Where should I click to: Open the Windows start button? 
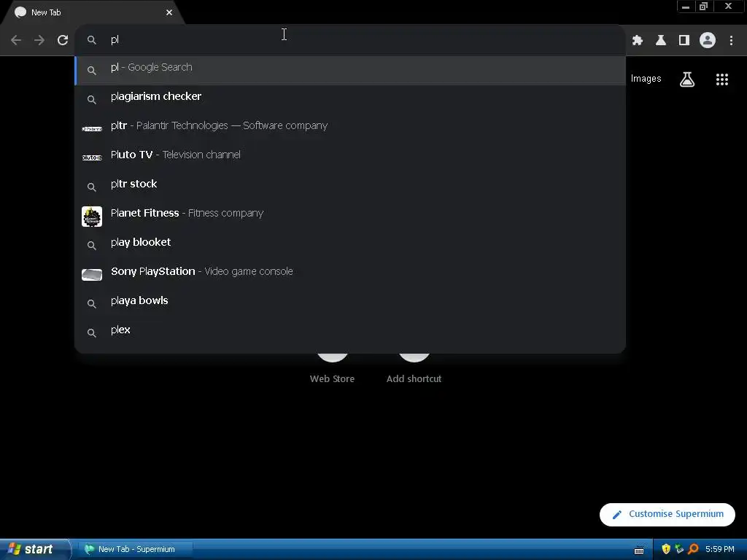click(x=35, y=549)
